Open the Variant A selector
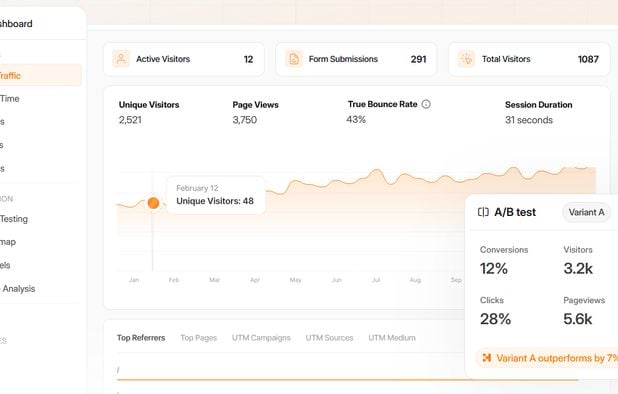Viewport: 618px width, 394px height. [x=586, y=212]
